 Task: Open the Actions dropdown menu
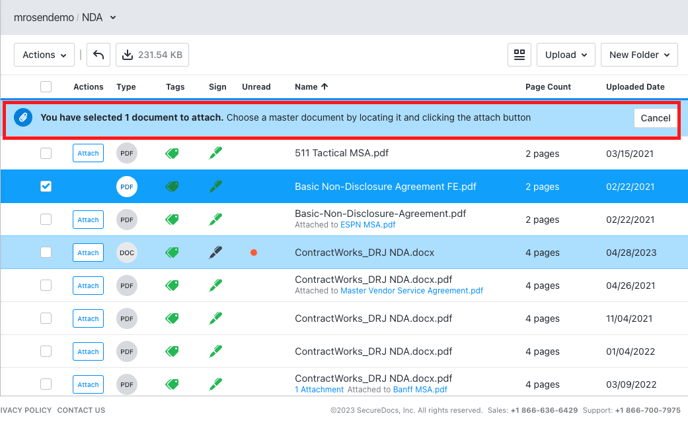point(44,55)
